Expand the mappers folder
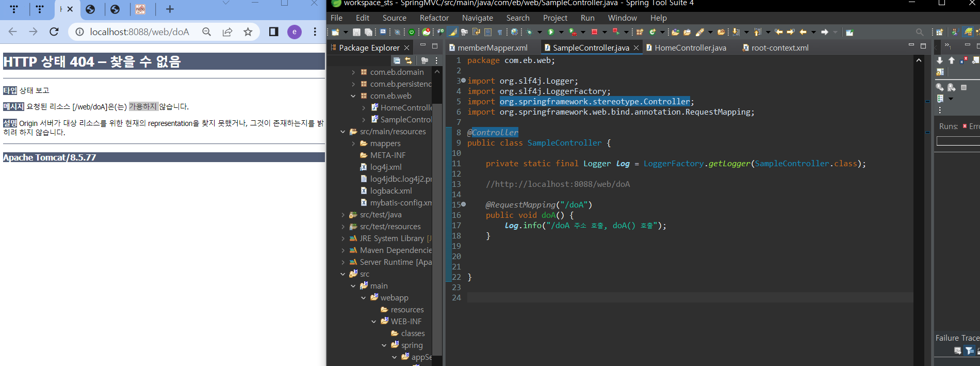This screenshot has width=980, height=366. pos(353,144)
